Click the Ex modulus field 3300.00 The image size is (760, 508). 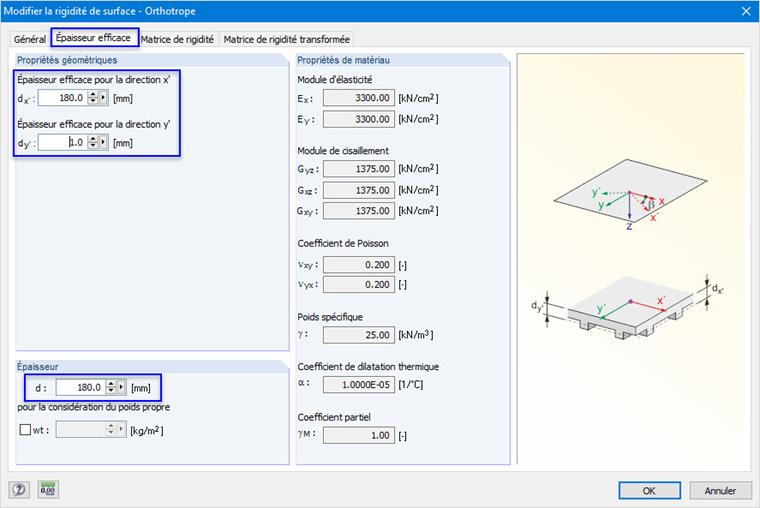(359, 98)
